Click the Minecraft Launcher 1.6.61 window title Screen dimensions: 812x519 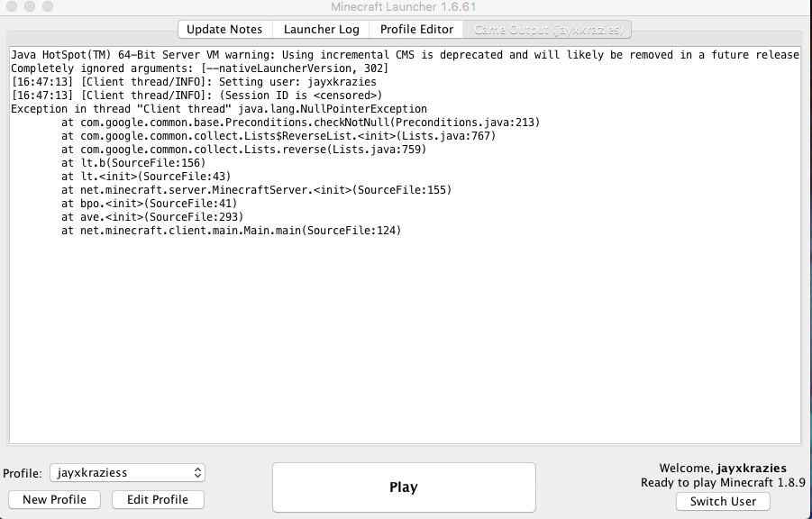tap(404, 6)
